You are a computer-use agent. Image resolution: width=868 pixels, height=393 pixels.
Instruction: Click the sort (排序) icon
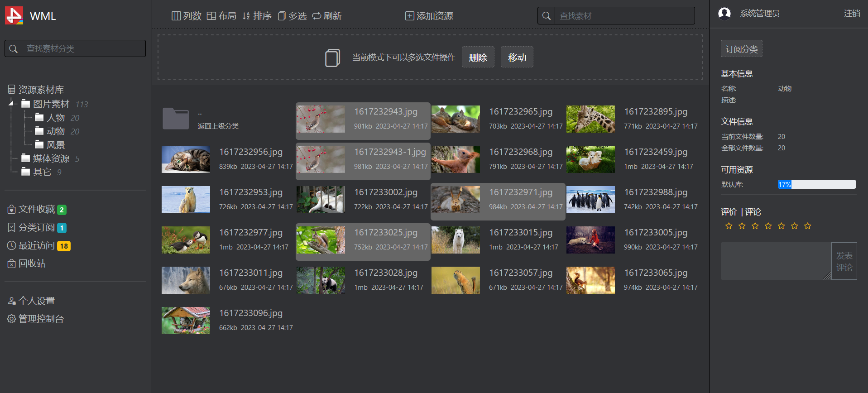pos(246,16)
